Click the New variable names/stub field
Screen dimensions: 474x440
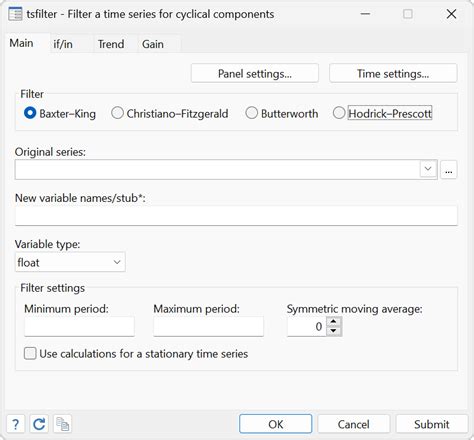click(x=236, y=215)
